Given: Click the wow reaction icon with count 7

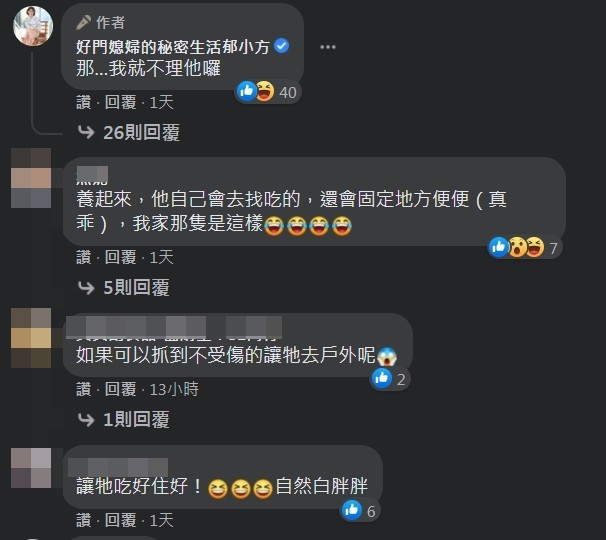Looking at the screenshot, I should tap(517, 247).
